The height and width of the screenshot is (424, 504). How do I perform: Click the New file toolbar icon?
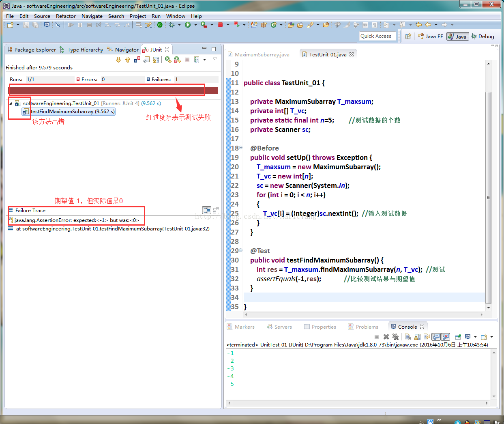point(10,25)
